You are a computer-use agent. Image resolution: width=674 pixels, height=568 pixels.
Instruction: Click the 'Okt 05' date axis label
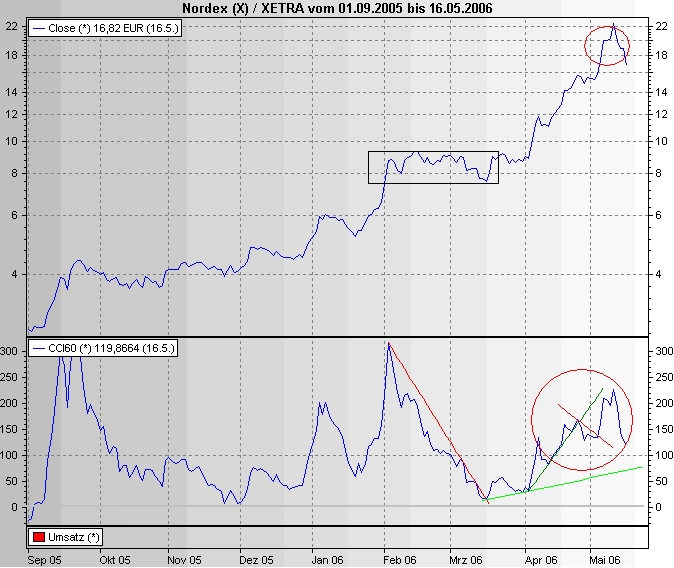(x=114, y=560)
